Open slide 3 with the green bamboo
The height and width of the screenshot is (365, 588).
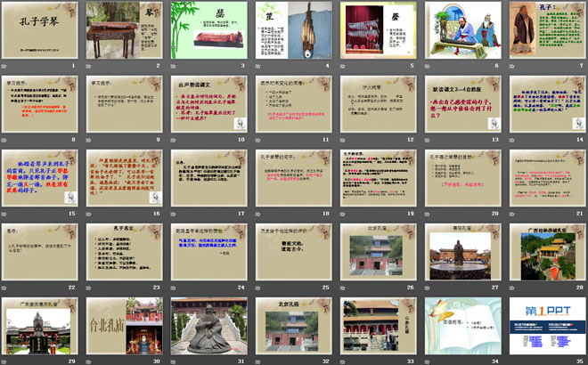tap(209, 30)
